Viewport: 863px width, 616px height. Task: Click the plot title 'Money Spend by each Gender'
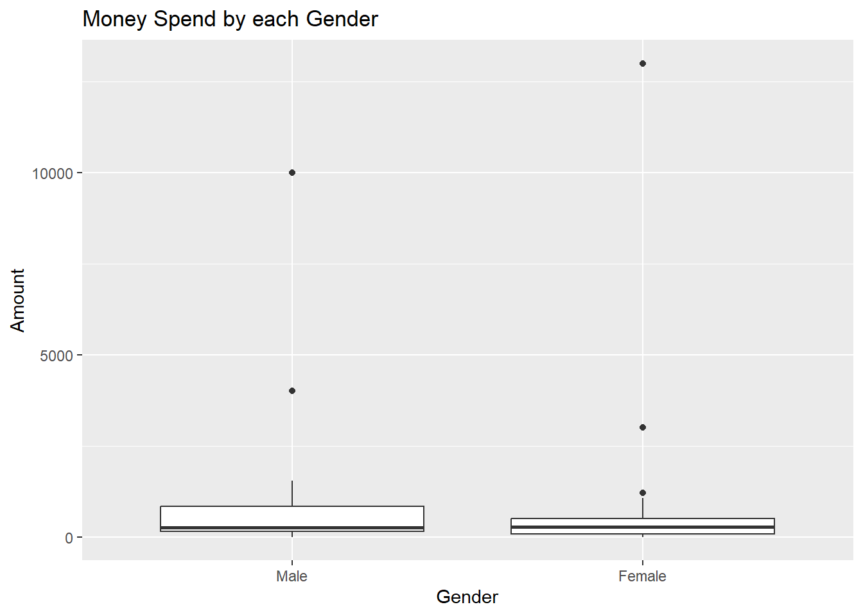point(230,19)
